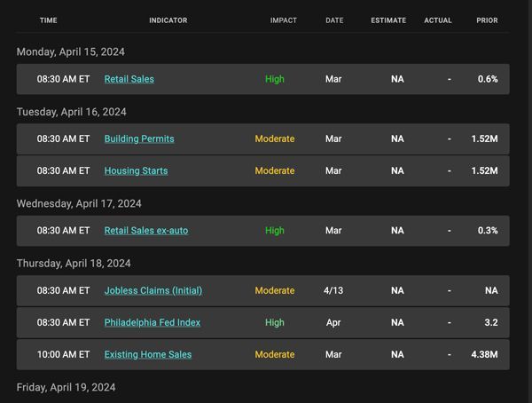Click the High impact label for Retail Sales
This screenshot has width=532, height=403.
coord(275,79)
